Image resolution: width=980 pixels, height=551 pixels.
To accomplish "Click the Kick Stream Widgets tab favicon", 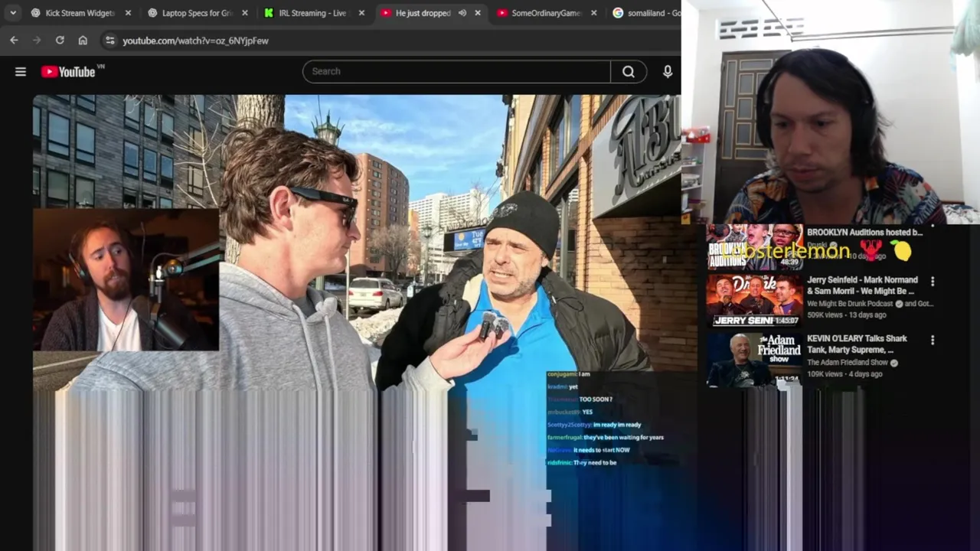I will point(36,13).
